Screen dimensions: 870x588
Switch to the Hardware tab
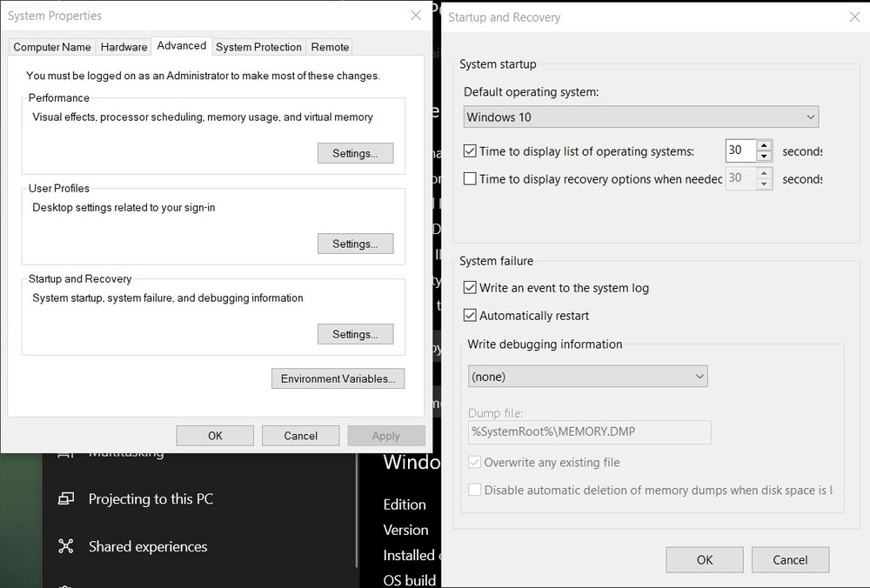pos(124,46)
